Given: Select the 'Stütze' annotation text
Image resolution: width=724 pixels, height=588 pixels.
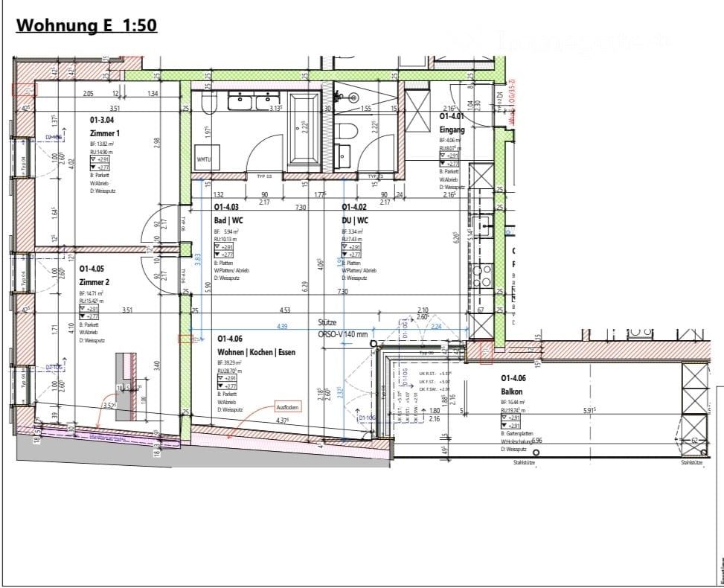Looking at the screenshot, I should 327,322.
